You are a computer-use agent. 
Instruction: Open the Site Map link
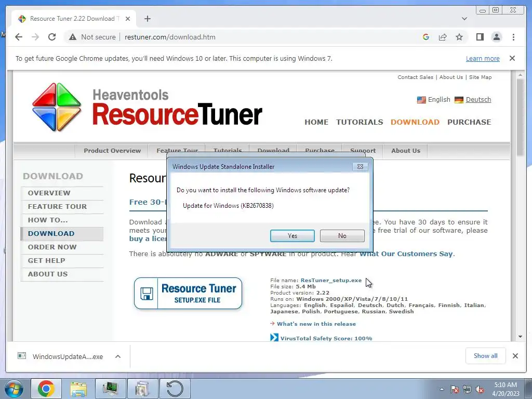[480, 77]
